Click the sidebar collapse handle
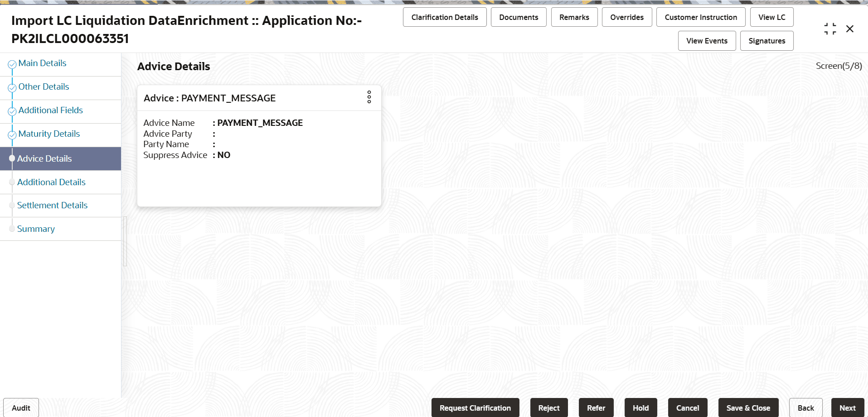The height and width of the screenshot is (417, 868). tap(125, 241)
